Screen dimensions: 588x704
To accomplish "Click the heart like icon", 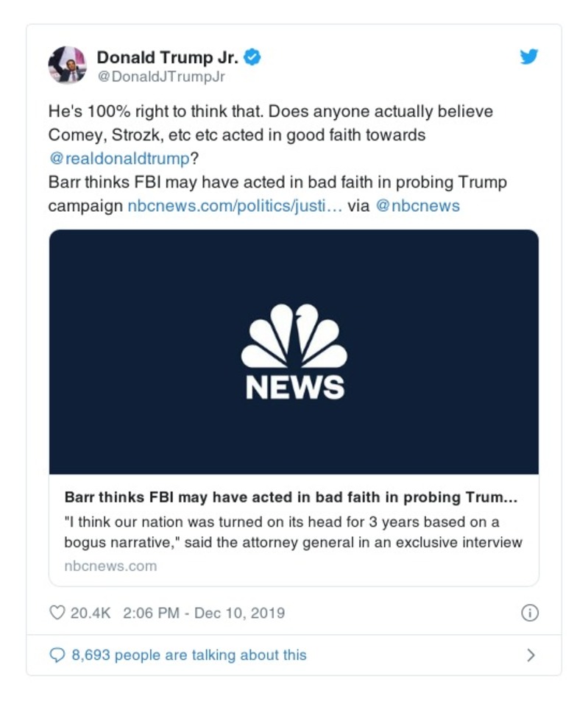I will tap(57, 613).
